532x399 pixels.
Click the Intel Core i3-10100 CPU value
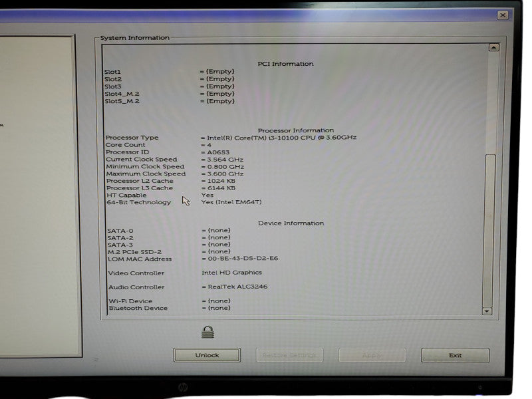pos(281,138)
